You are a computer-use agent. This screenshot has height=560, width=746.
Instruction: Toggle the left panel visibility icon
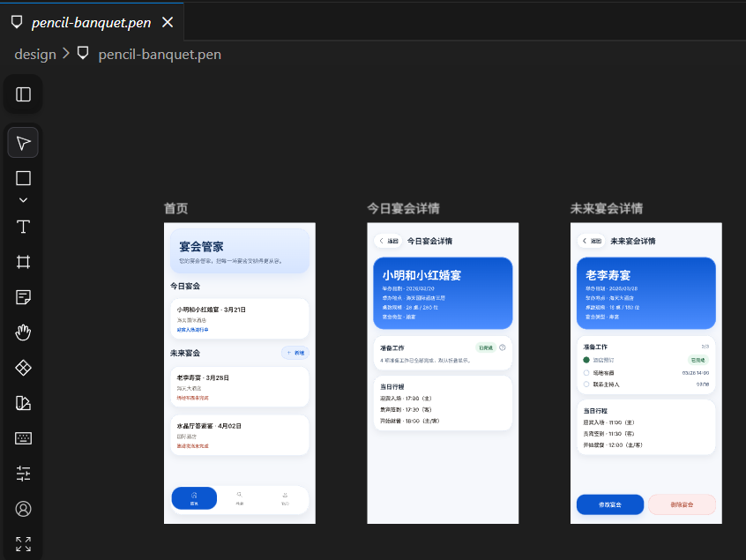click(22, 93)
